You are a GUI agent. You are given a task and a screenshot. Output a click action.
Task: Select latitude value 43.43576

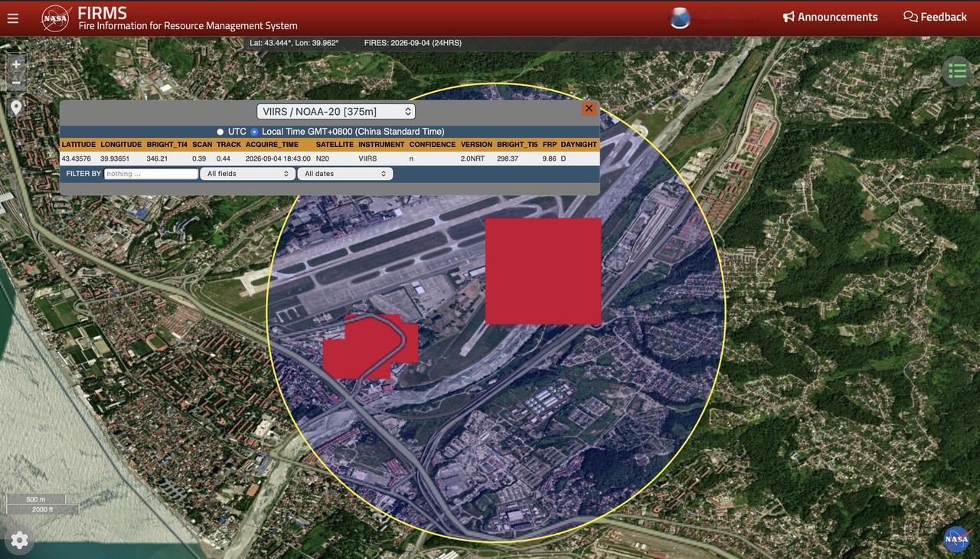pyautogui.click(x=77, y=159)
